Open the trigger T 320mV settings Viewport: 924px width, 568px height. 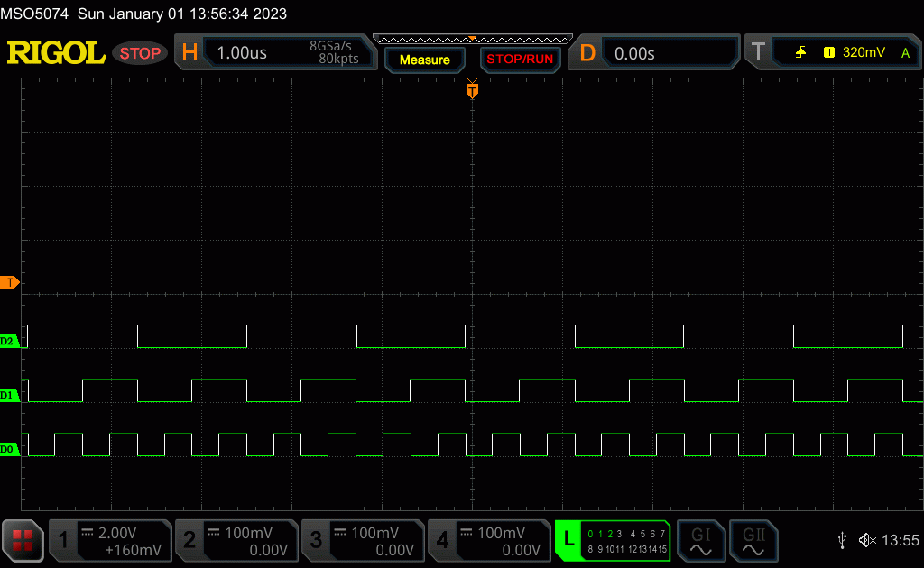coord(831,53)
